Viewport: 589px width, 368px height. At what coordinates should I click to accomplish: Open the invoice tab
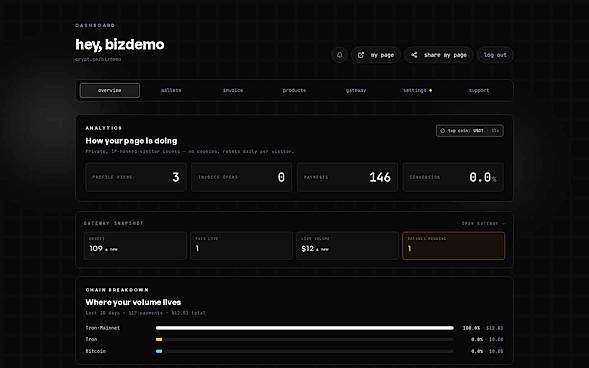pyautogui.click(x=233, y=90)
